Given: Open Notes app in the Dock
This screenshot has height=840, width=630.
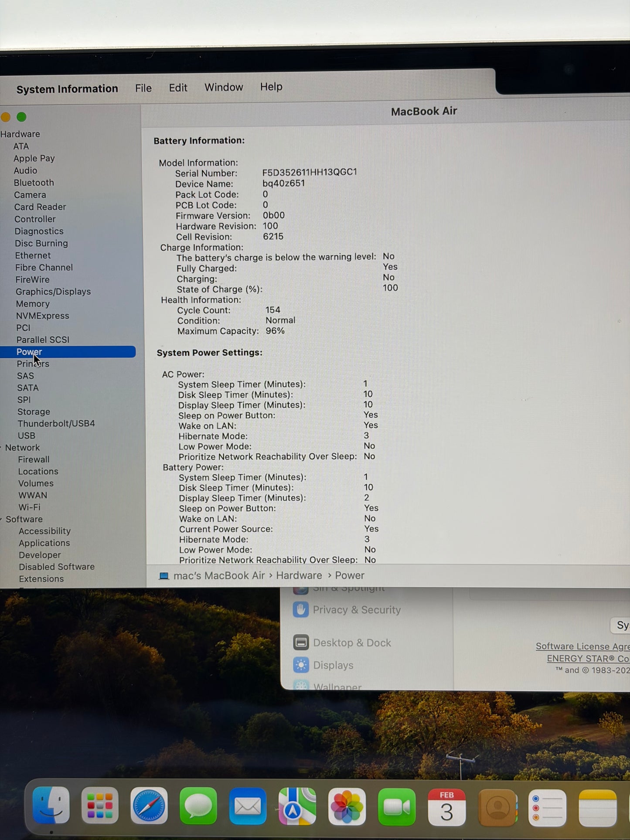Looking at the screenshot, I should [x=597, y=808].
